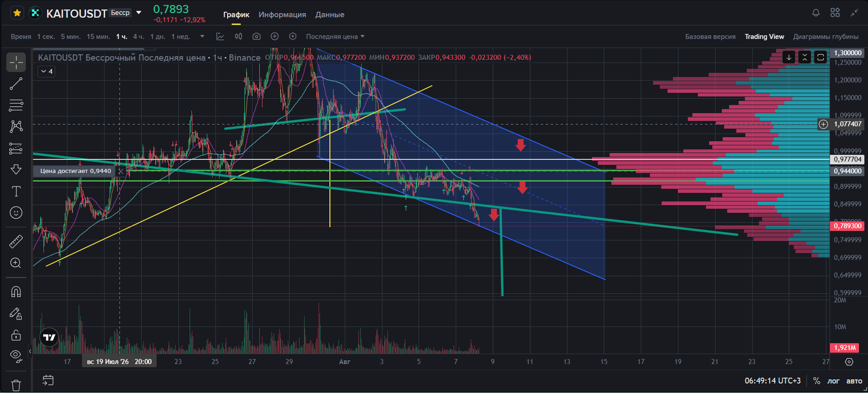Toggle the авто auto scale

(x=854, y=381)
